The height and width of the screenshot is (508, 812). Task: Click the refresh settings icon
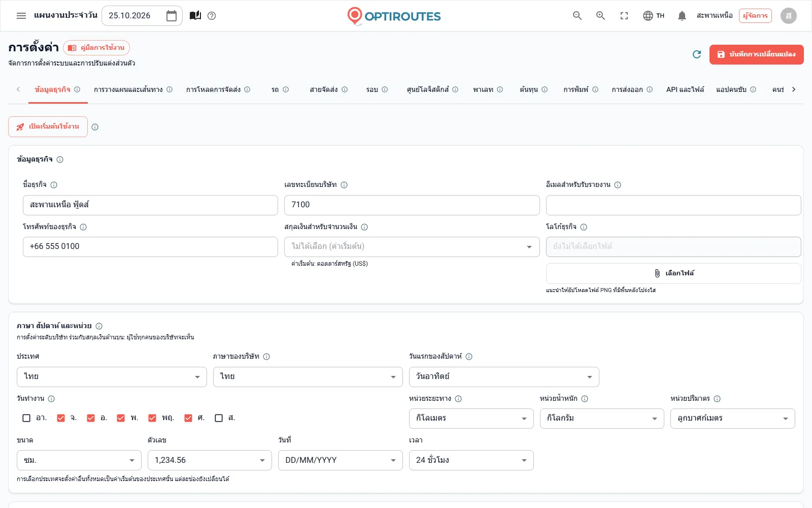[697, 54]
